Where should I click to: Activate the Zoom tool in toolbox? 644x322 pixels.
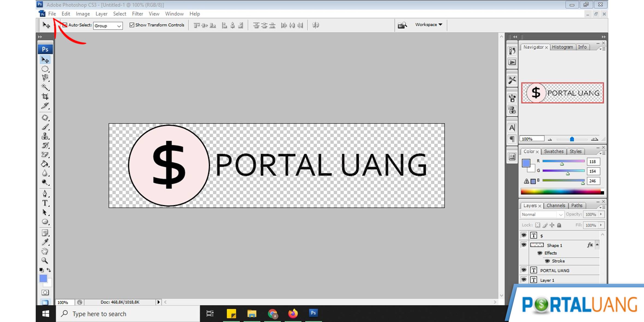click(45, 261)
